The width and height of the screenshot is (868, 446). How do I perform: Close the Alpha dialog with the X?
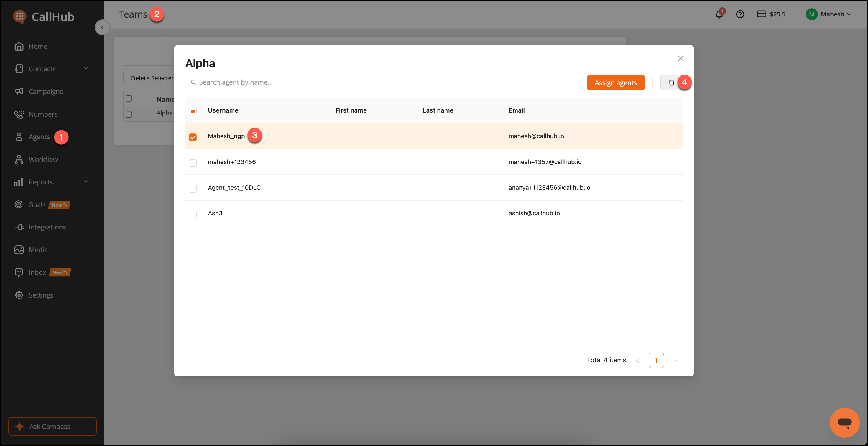click(680, 58)
